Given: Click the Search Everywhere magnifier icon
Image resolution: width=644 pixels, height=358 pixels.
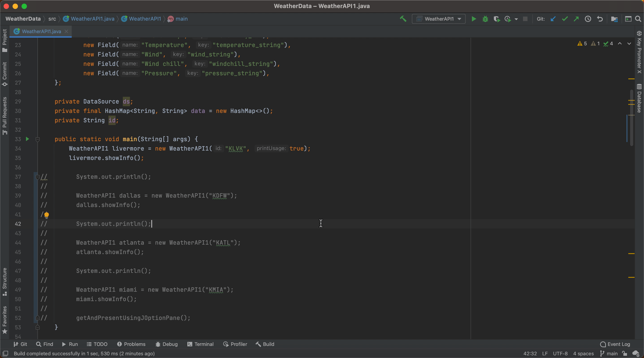Looking at the screenshot, I should 638,19.
